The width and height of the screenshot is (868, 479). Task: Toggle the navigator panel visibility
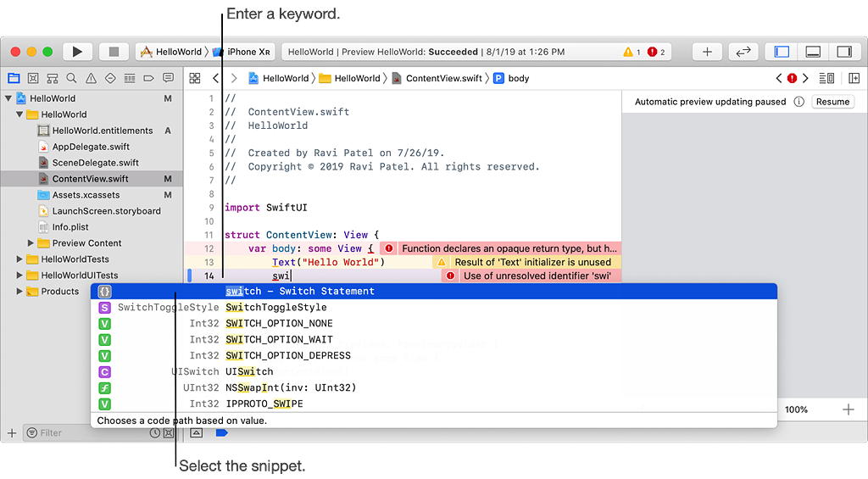(x=782, y=52)
